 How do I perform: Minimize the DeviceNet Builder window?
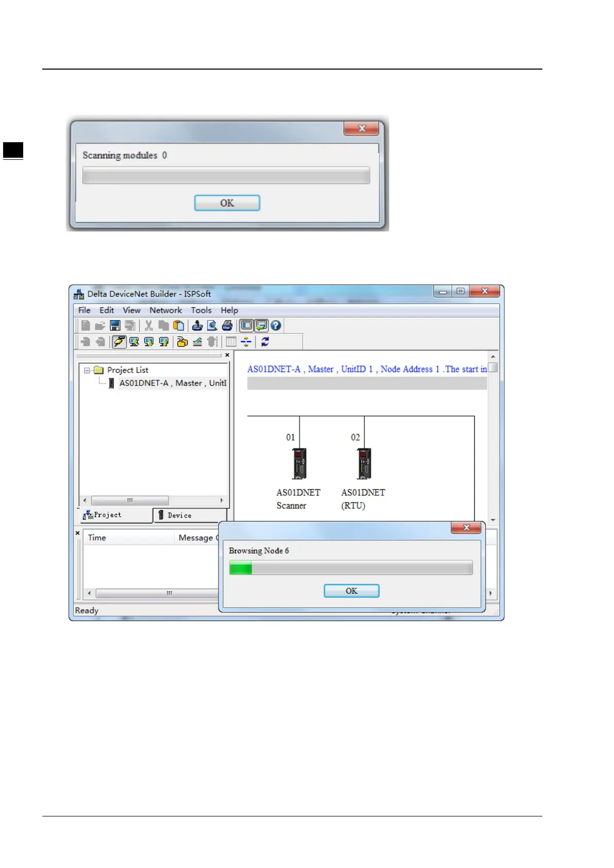point(443,292)
